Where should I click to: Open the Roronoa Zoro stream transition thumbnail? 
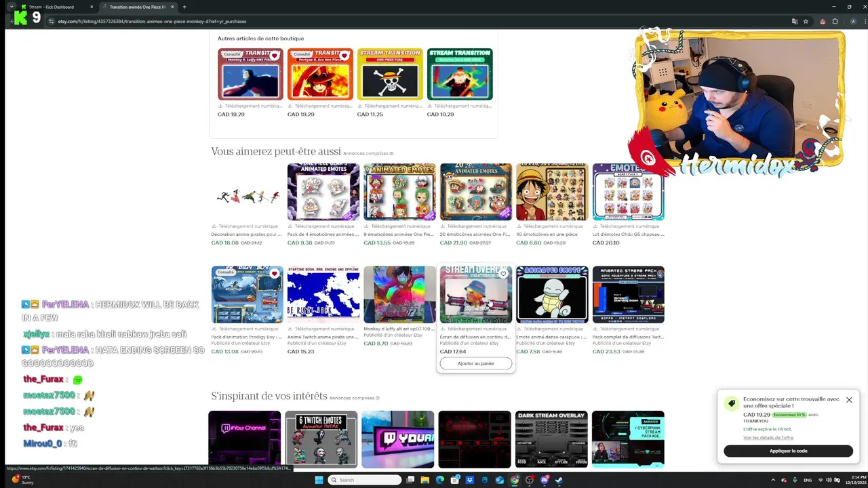click(460, 74)
